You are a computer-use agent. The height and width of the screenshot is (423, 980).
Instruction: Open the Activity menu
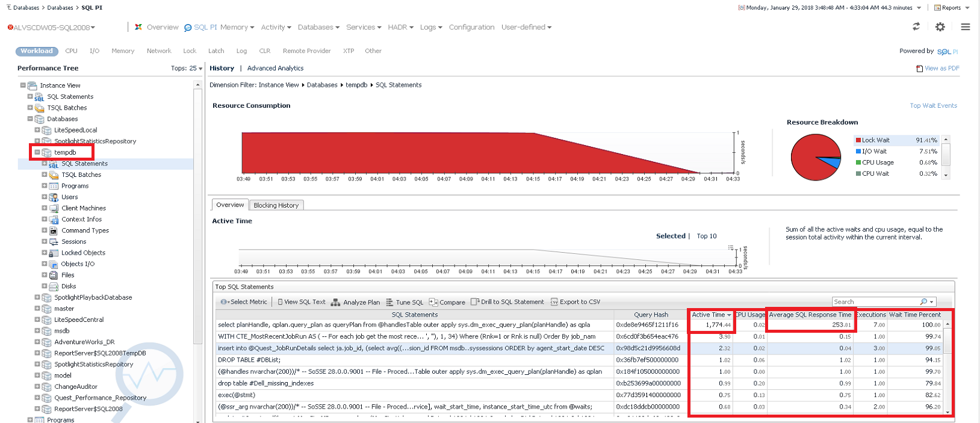(x=276, y=27)
